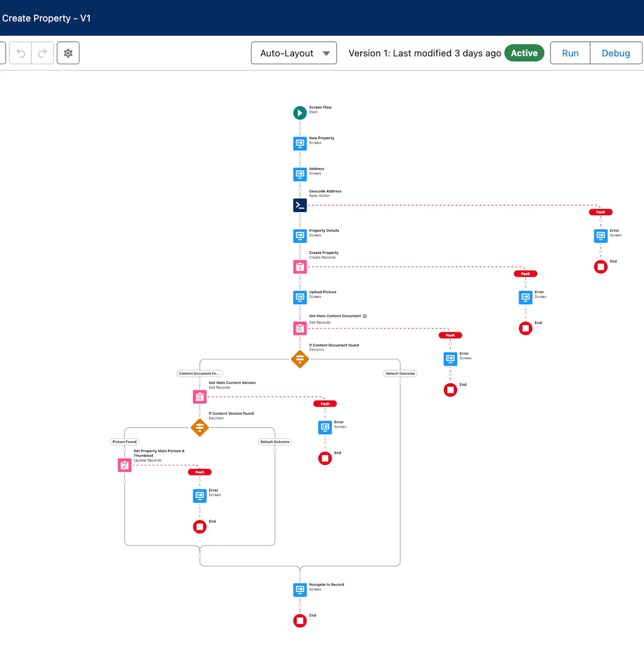Open the Upload Picture screen element
The width and height of the screenshot is (644, 663).
300,298
